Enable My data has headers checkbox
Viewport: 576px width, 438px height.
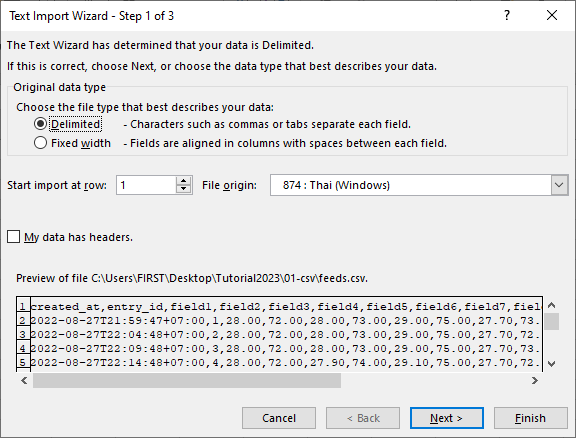[14, 237]
